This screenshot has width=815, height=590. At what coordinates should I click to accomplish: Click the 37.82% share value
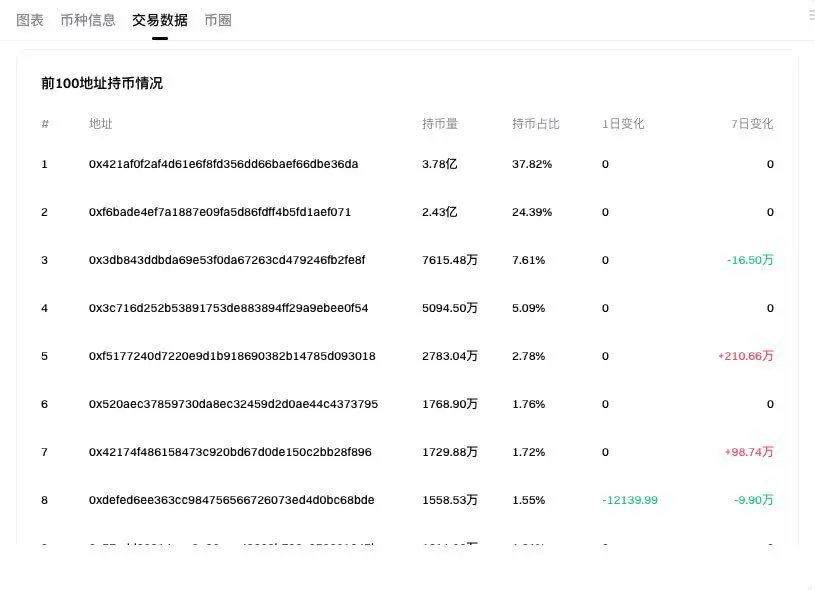532,164
